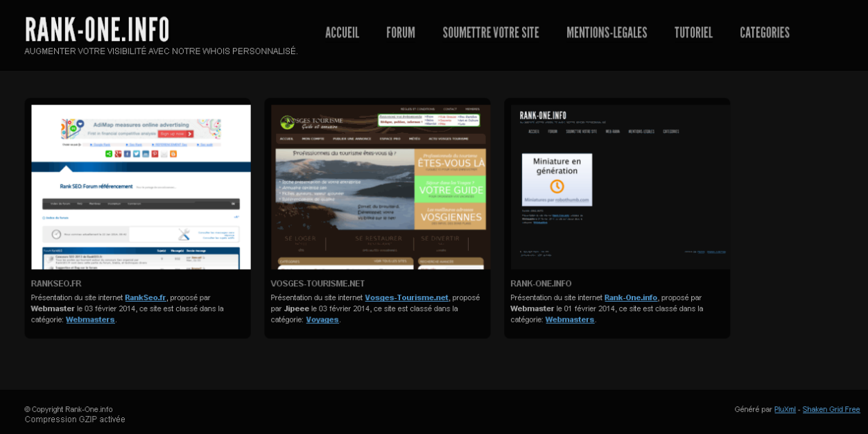Open the TUTORIEL menu item
The height and width of the screenshot is (434, 868).
(x=693, y=33)
